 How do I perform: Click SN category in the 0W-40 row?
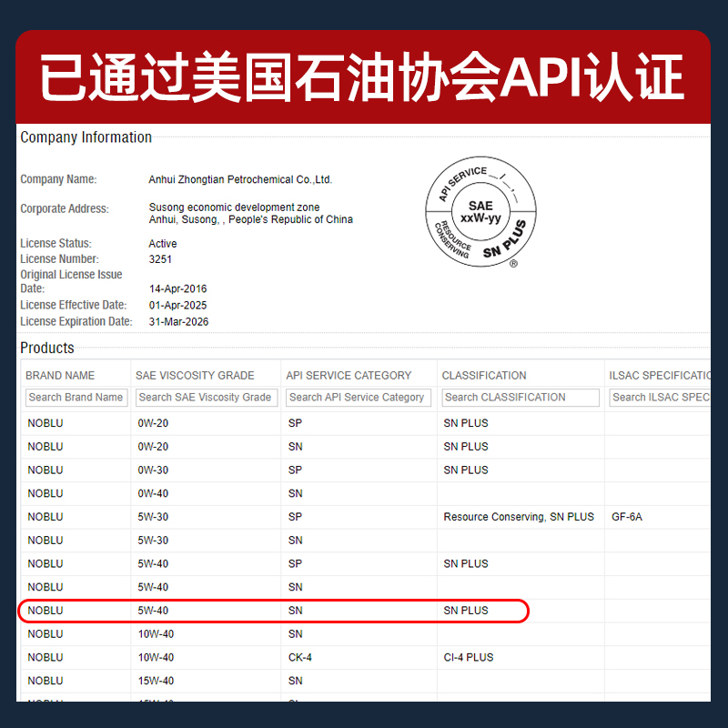click(295, 493)
